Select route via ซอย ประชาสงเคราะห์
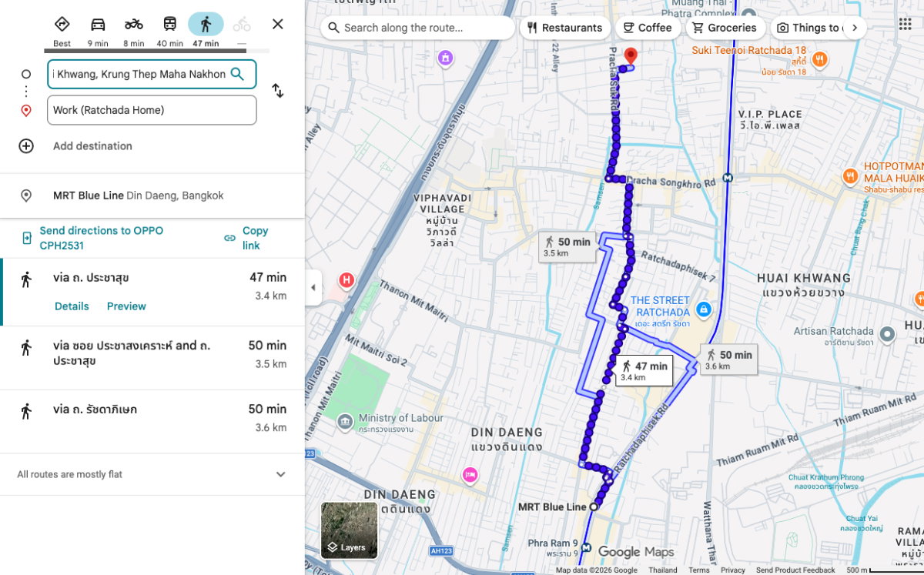The image size is (924, 575). pyautogui.click(x=152, y=357)
